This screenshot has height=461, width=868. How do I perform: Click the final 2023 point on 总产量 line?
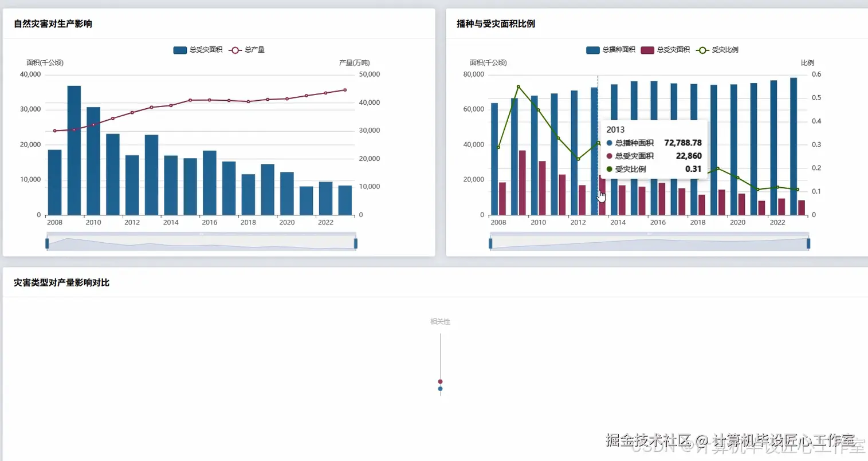[345, 90]
